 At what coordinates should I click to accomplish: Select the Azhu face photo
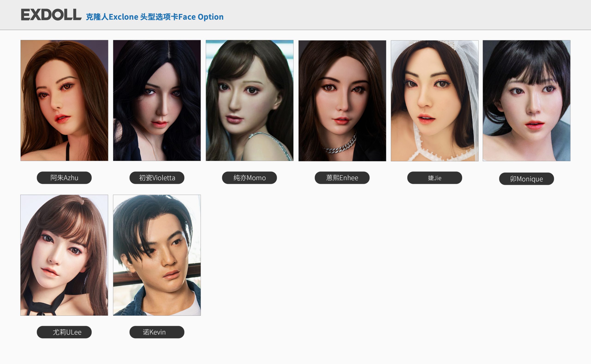pos(64,100)
